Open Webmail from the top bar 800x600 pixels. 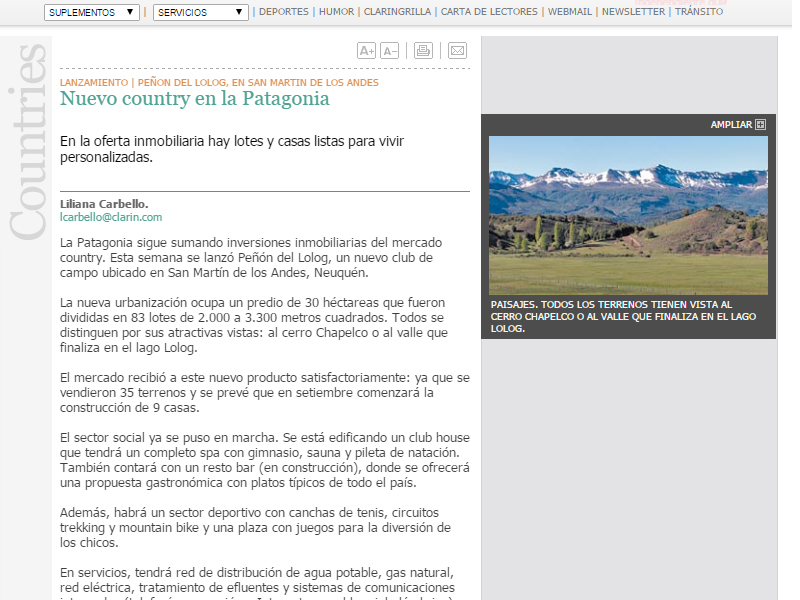[570, 12]
